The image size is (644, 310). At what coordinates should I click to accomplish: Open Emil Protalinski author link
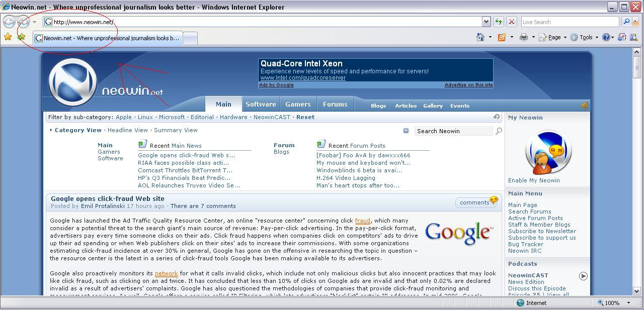(103, 206)
